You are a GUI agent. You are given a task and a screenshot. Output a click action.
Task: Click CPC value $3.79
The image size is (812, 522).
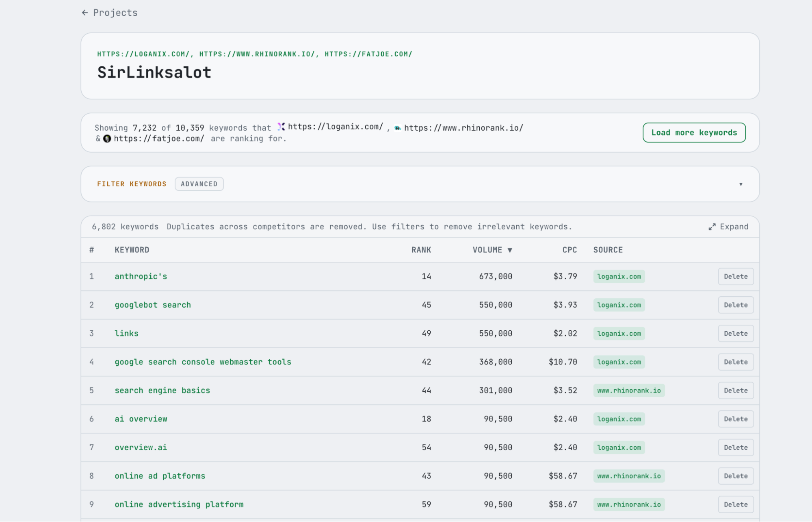(565, 276)
